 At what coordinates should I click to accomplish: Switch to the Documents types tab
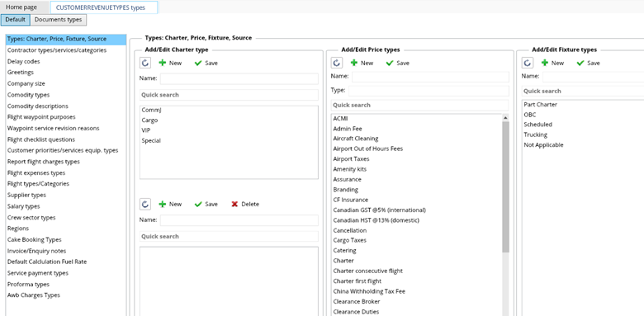[x=58, y=20]
